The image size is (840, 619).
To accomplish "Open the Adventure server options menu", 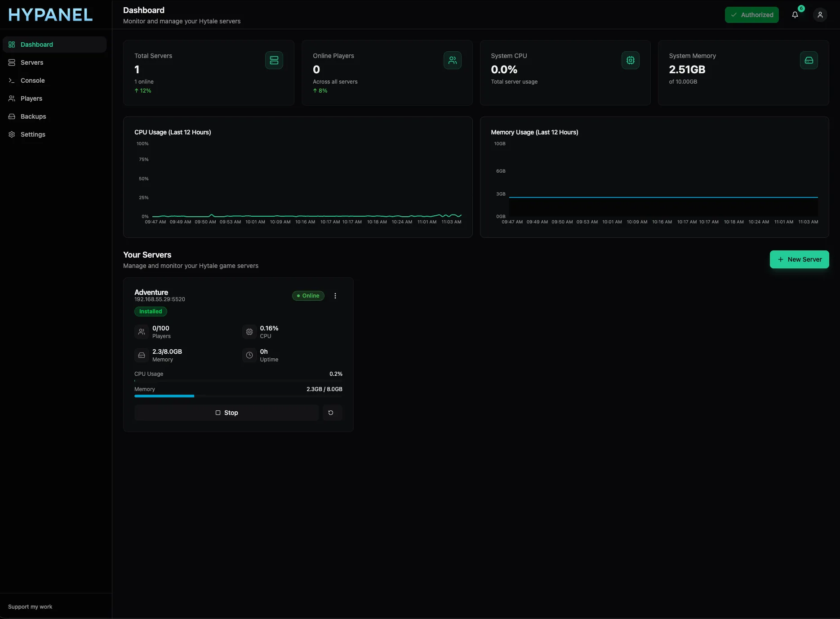I will pos(335,295).
